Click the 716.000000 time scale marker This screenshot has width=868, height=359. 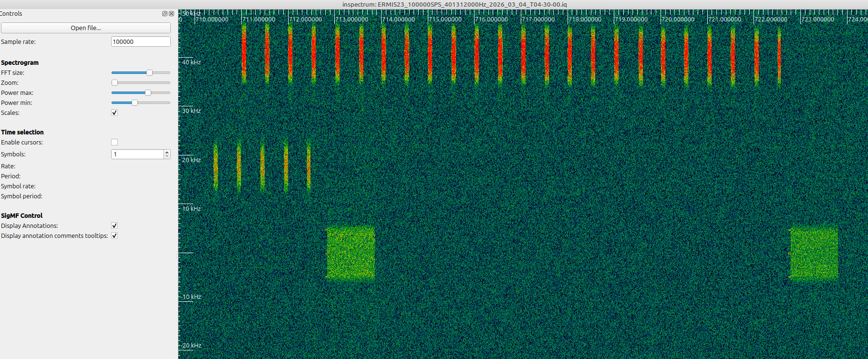491,20
